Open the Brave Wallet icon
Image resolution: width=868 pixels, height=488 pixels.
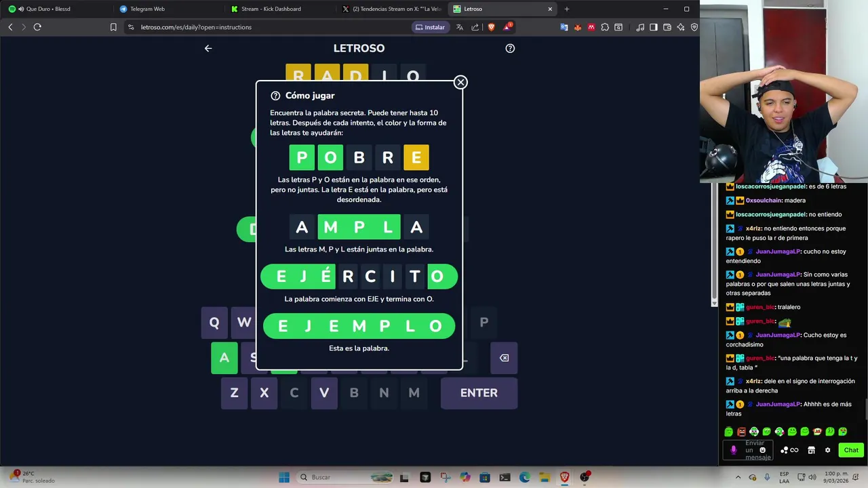point(667,27)
